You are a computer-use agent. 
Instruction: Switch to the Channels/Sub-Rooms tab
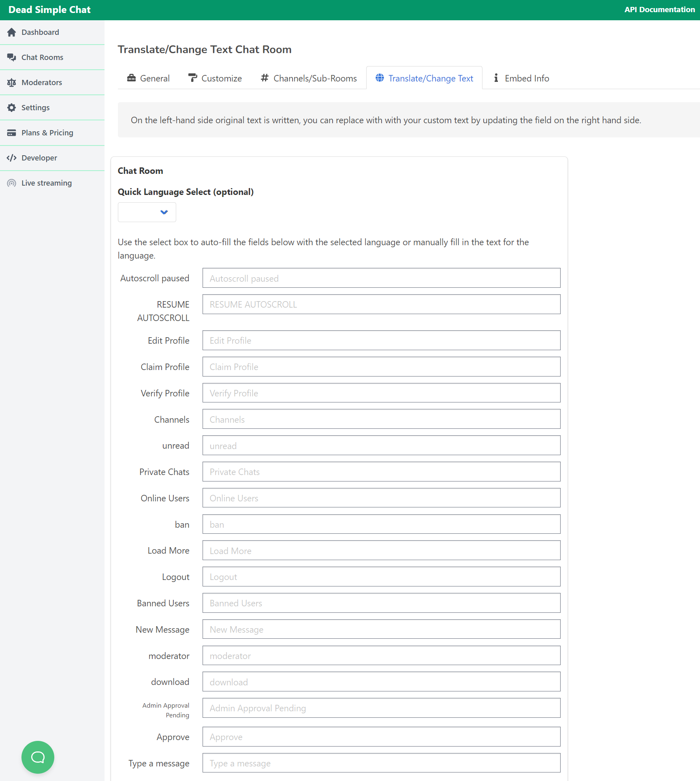[308, 78]
